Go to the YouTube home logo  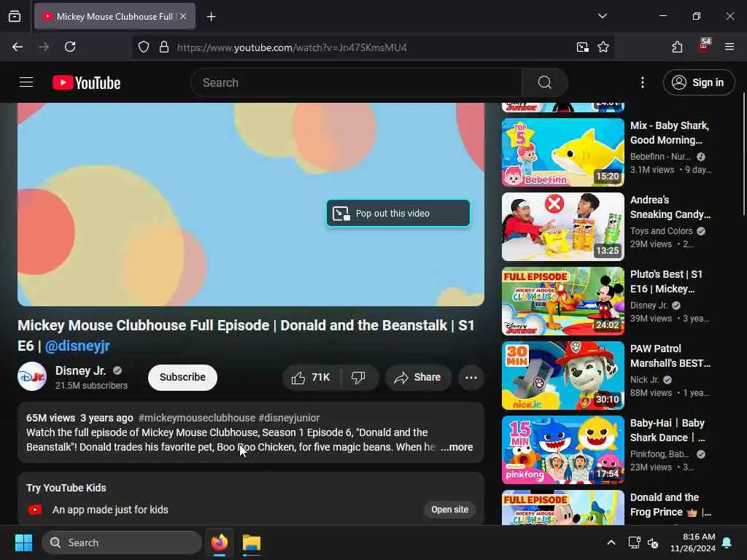(x=86, y=83)
